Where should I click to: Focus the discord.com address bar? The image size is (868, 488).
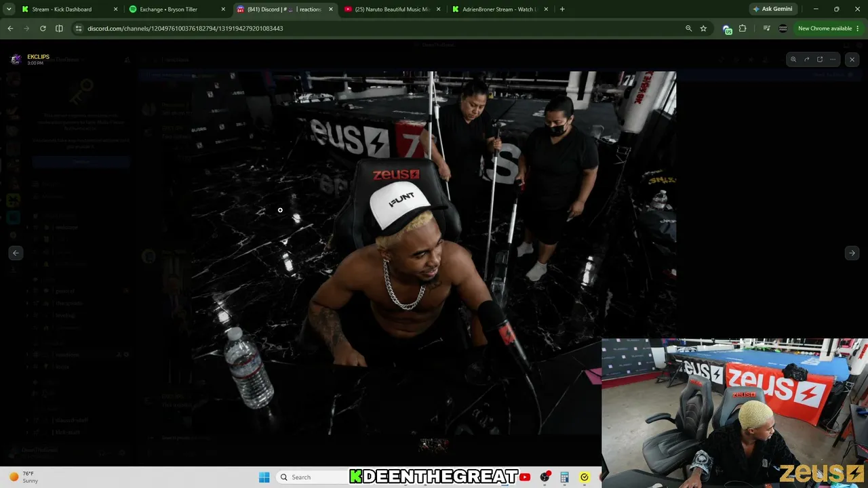coord(380,28)
